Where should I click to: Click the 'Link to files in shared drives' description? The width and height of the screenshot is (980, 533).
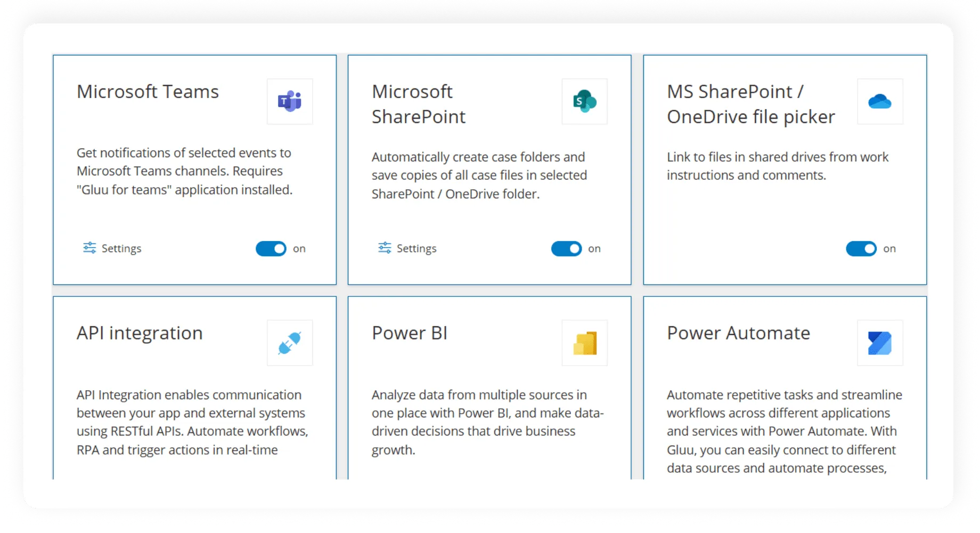778,166
